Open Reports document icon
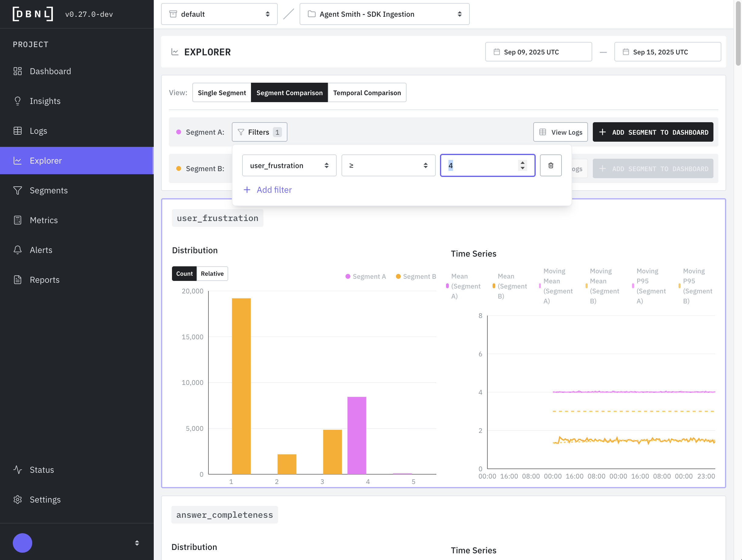Viewport: 742px width, 560px height. pyautogui.click(x=17, y=280)
